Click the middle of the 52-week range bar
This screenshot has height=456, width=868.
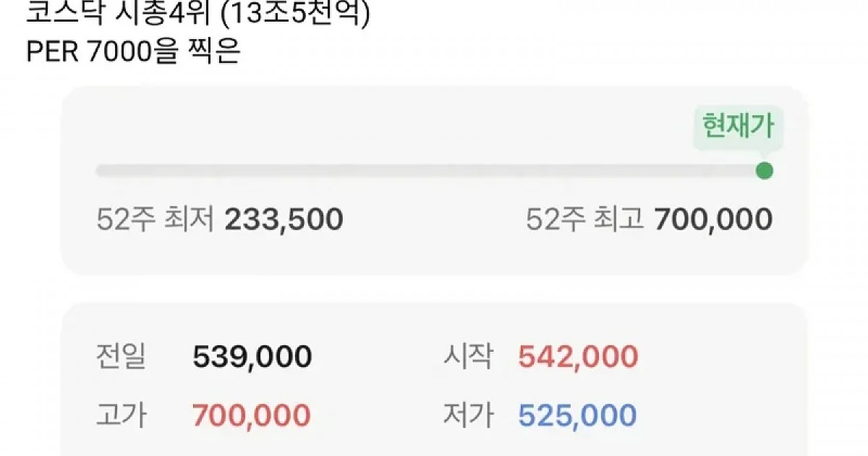click(x=430, y=172)
